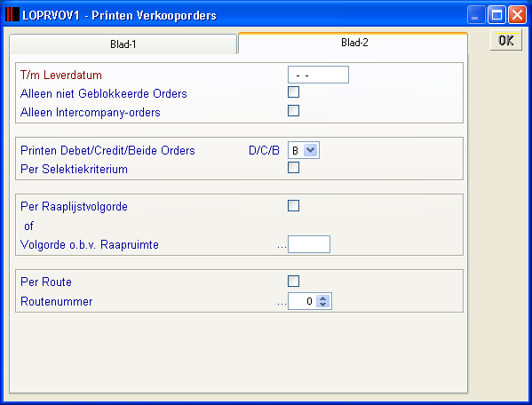Click inside the Routenummer value field
Image resolution: width=532 pixels, height=405 pixels.
(x=302, y=301)
